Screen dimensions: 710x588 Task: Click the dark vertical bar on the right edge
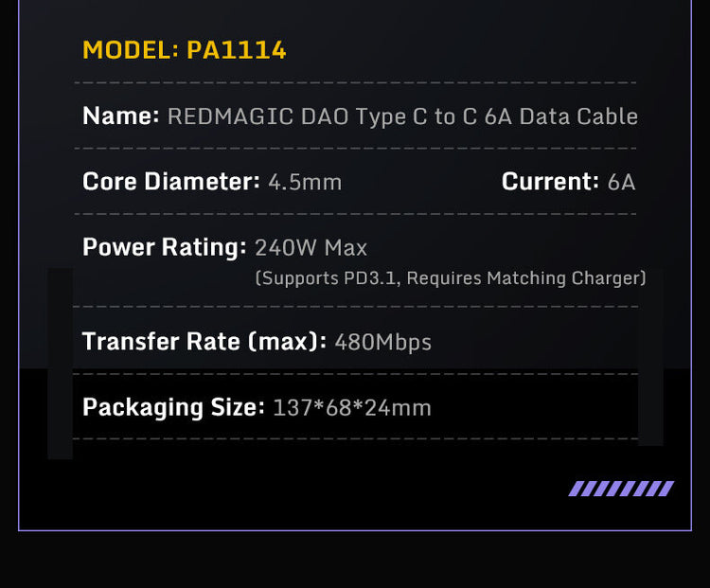(x=650, y=364)
